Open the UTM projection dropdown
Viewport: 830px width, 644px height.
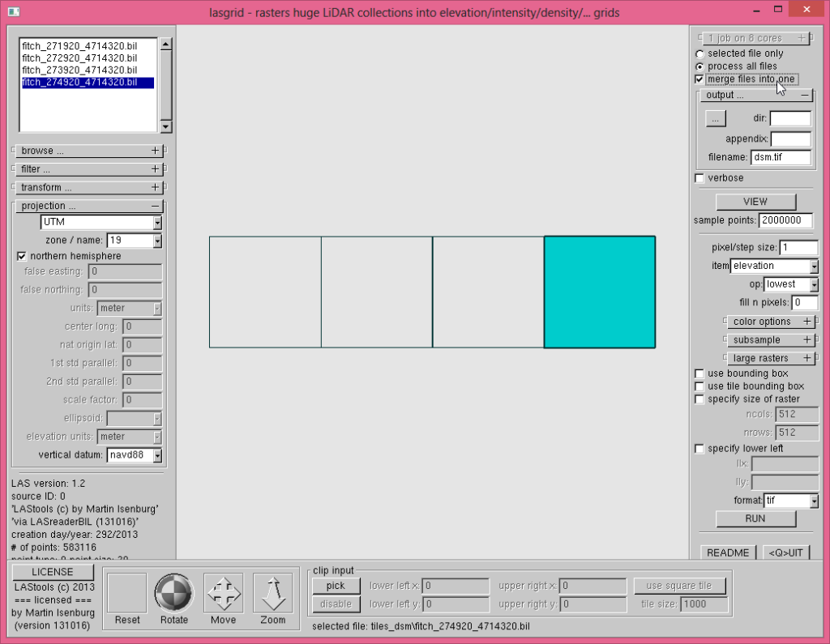pos(157,223)
